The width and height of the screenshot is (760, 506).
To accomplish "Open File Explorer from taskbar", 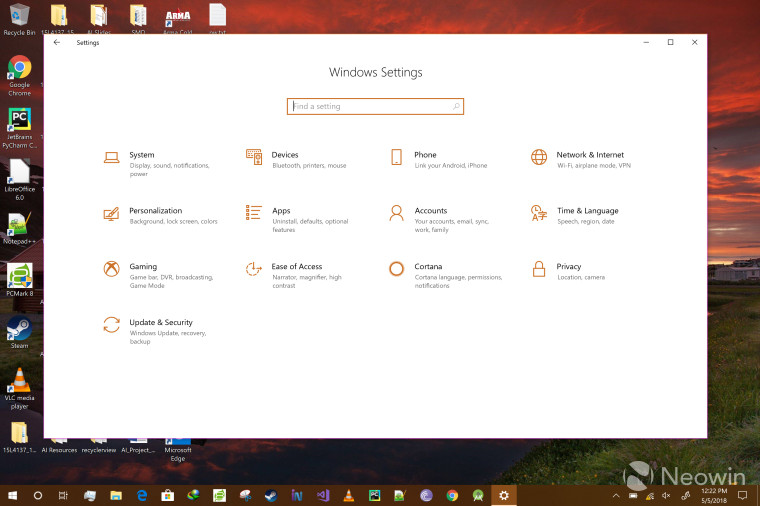I will (116, 495).
